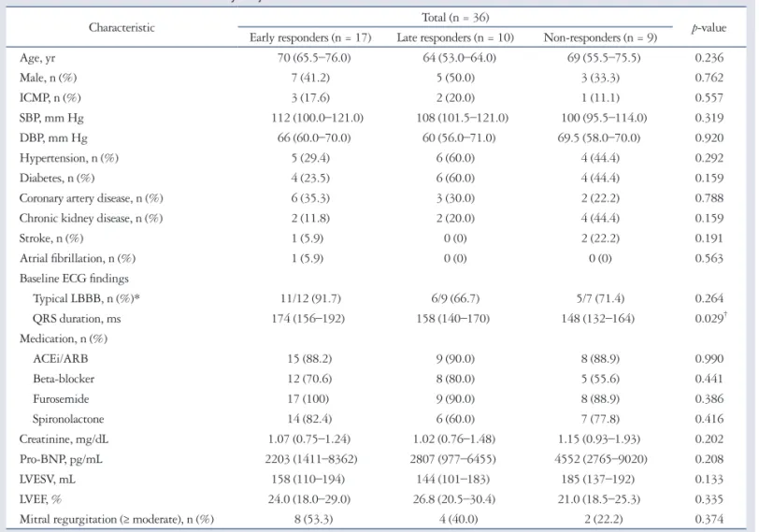Click the male value "7 (41.2)"
The width and height of the screenshot is (759, 532).
click(310, 78)
